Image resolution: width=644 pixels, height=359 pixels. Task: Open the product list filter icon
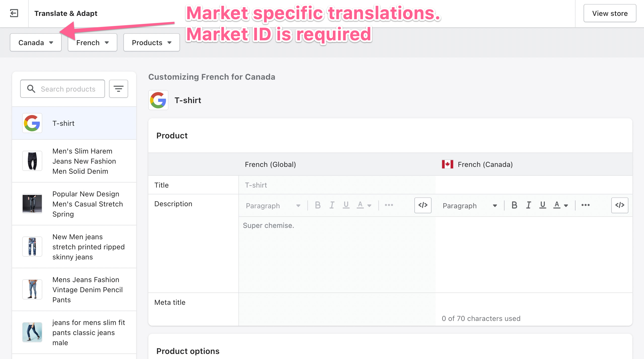pos(118,89)
